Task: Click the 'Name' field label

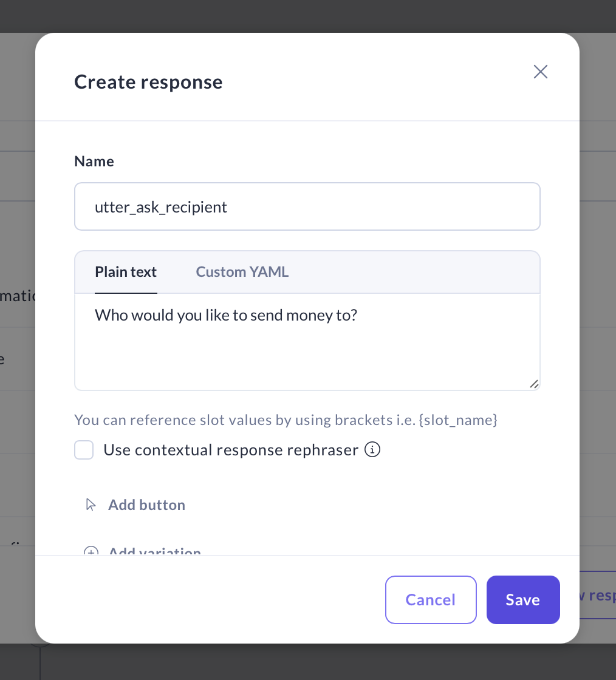Action: tap(94, 161)
